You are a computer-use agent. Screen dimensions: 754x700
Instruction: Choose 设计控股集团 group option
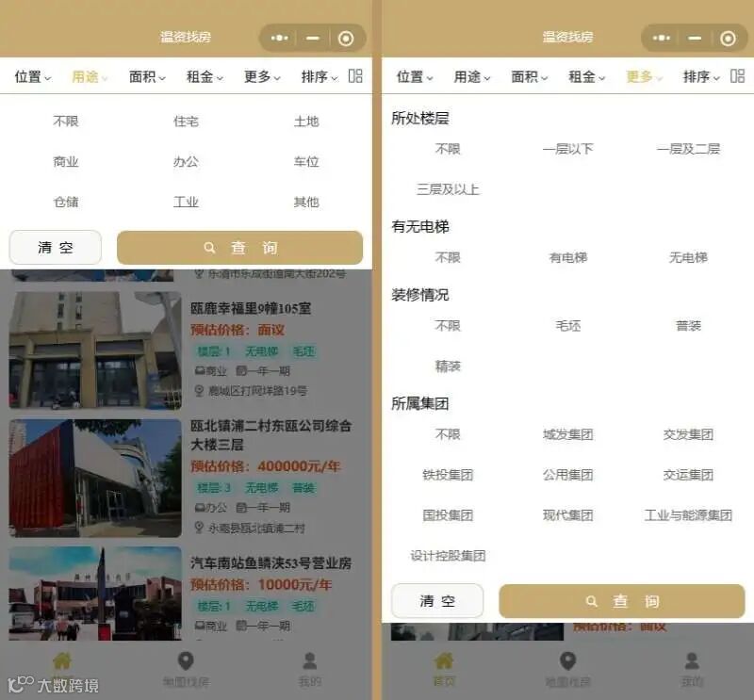tap(448, 556)
